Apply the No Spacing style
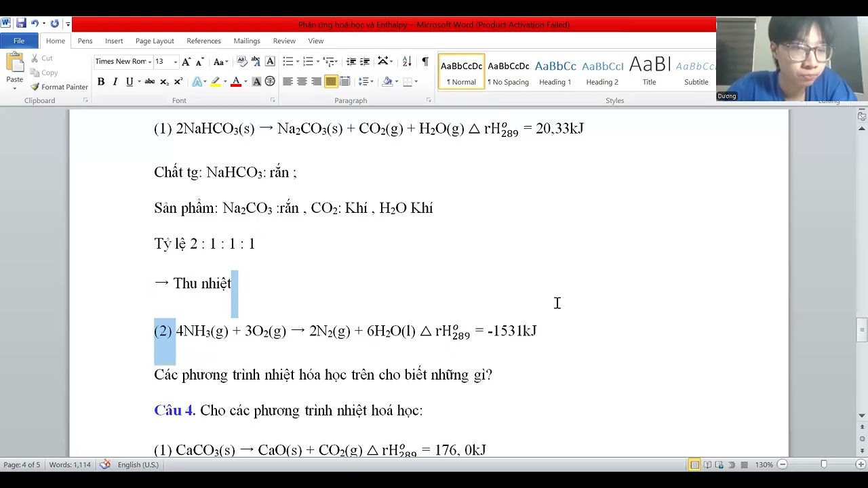Screen dimensions: 868x488 click(x=508, y=73)
